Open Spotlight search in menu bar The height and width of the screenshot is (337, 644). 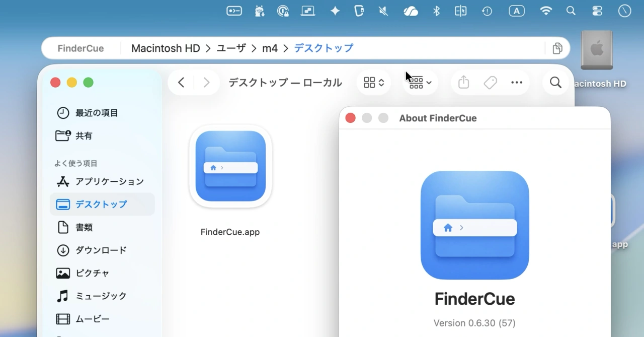[x=571, y=11]
